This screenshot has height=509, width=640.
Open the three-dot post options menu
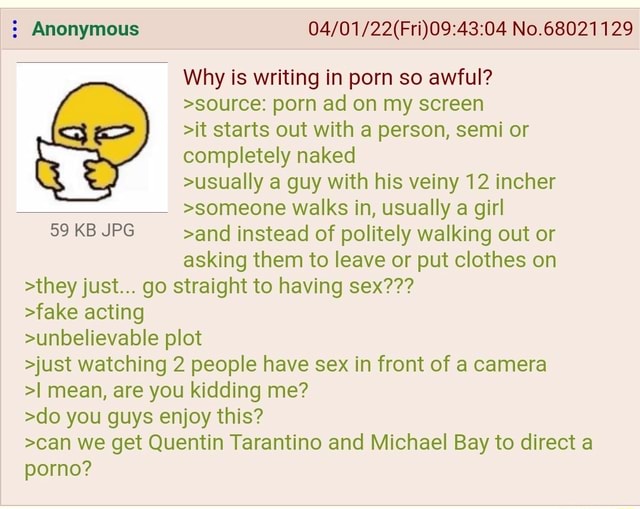15,29
